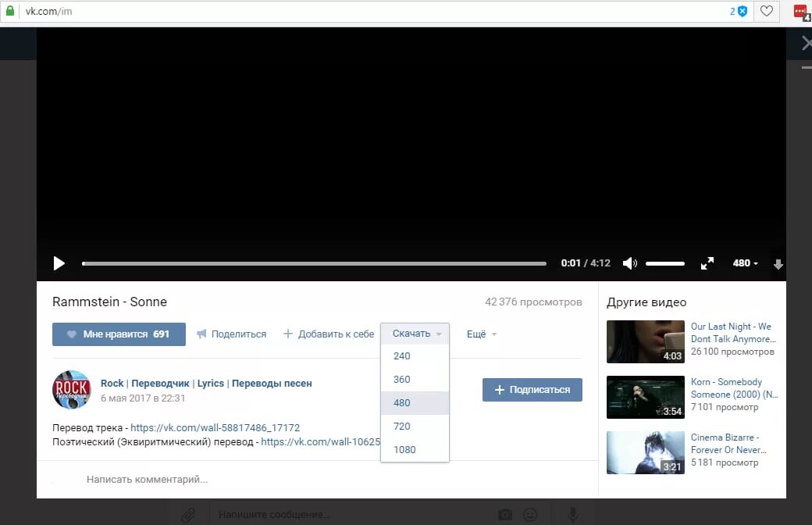Click the camera icon in the message bar
The width and height of the screenshot is (812, 525).
click(505, 515)
